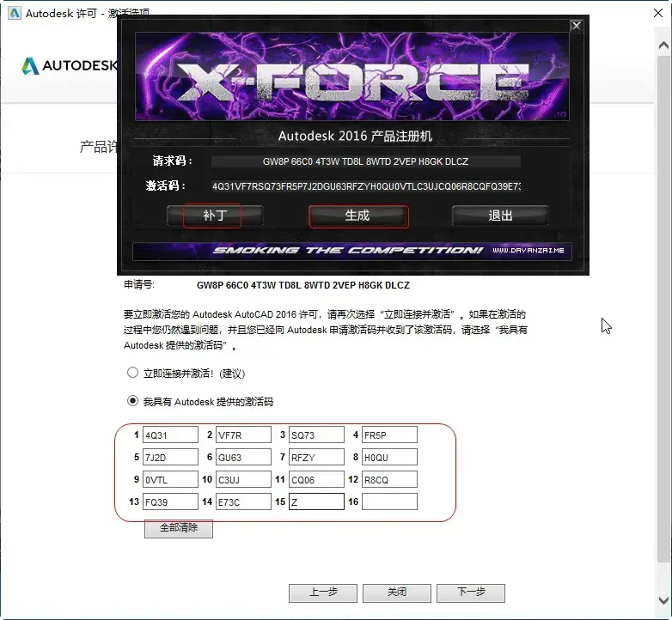
Task: Click the 关闭 button at the bottom
Action: [x=397, y=593]
